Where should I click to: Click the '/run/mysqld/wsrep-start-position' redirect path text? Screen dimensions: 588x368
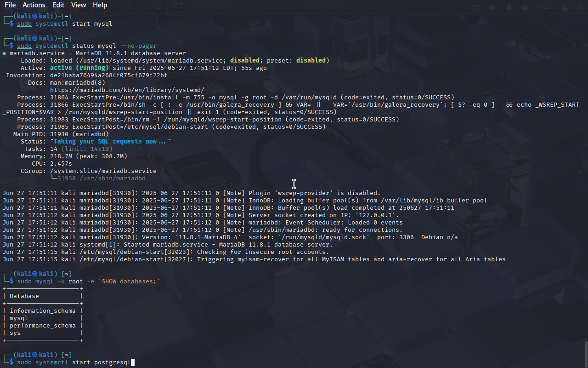tap(124, 112)
